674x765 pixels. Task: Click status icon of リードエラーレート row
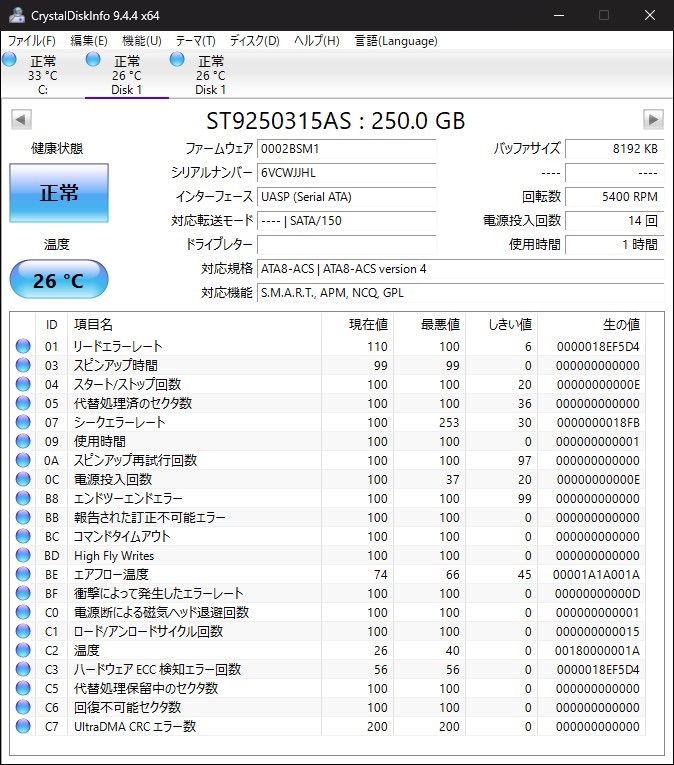23,346
